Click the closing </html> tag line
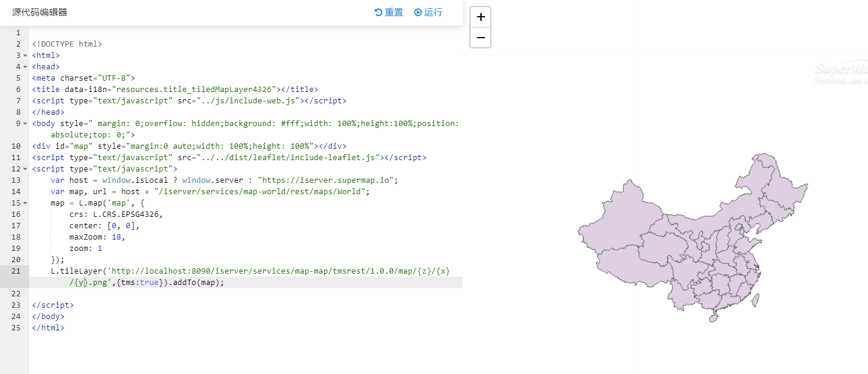The width and height of the screenshot is (868, 374). point(48,328)
